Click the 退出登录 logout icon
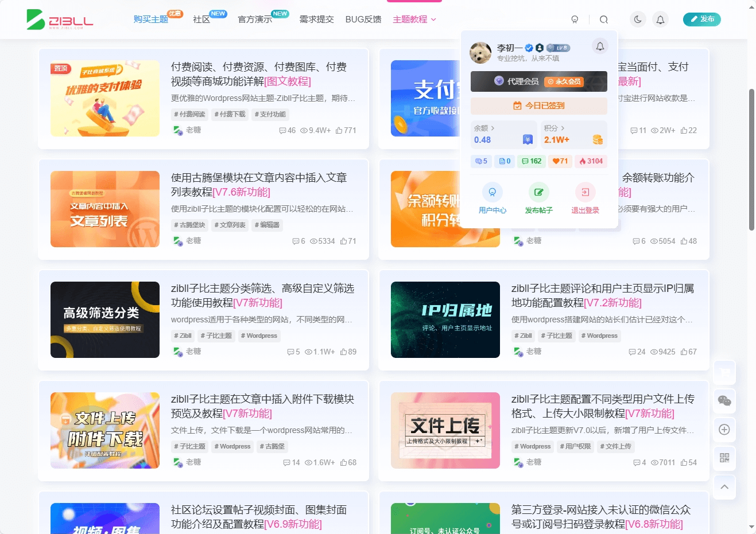 584,192
